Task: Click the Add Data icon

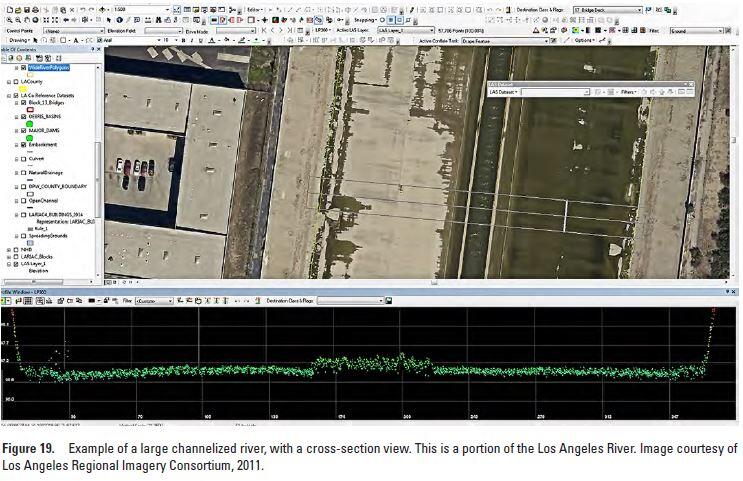Action: pyautogui.click(x=102, y=9)
